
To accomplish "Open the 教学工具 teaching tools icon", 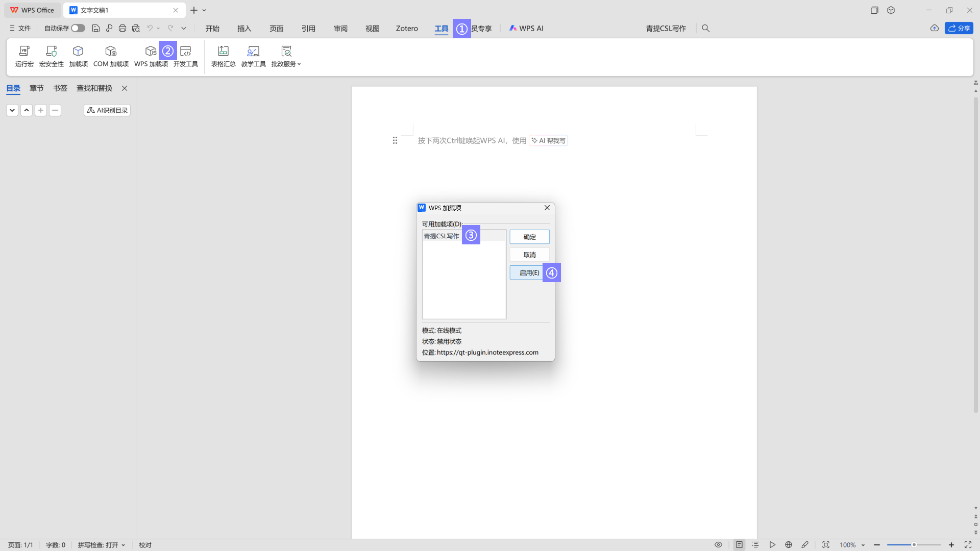I will coord(253,56).
